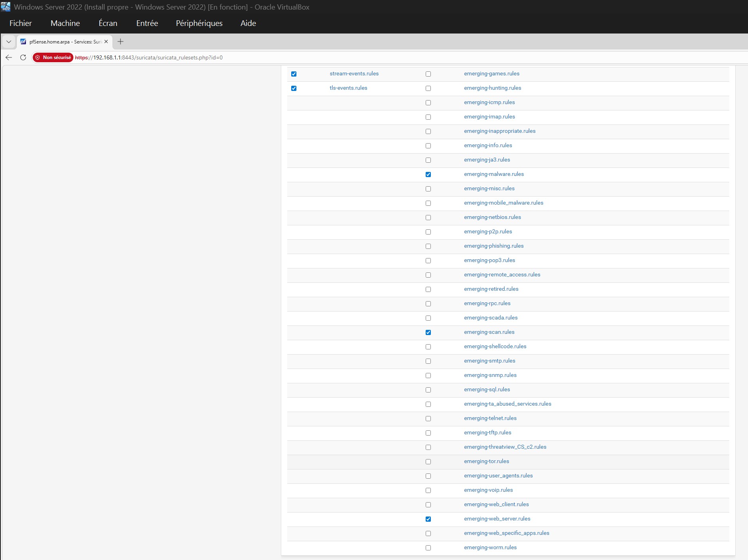Tick the emerging-icmp.rules checkbox
This screenshot has height=560, width=748.
click(428, 103)
